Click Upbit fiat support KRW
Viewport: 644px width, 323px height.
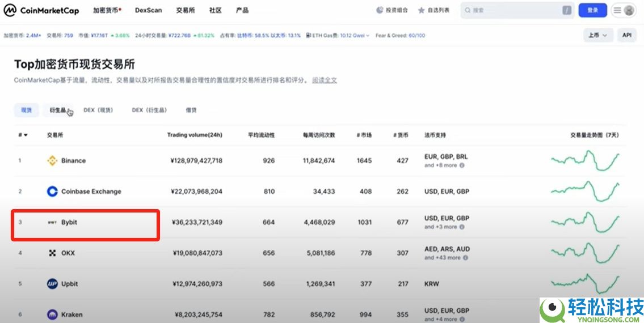[x=432, y=283]
